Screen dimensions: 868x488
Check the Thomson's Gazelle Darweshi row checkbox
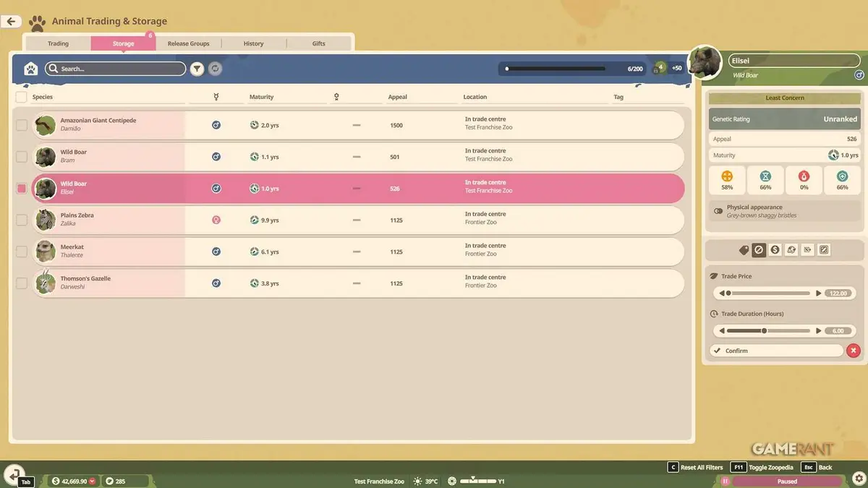pyautogui.click(x=22, y=283)
